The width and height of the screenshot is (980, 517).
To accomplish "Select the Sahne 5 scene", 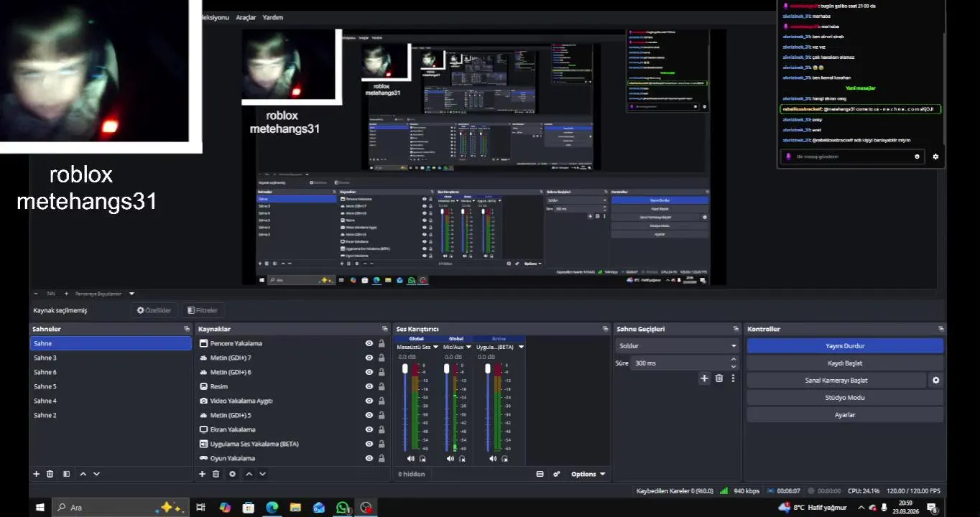I will (111, 386).
